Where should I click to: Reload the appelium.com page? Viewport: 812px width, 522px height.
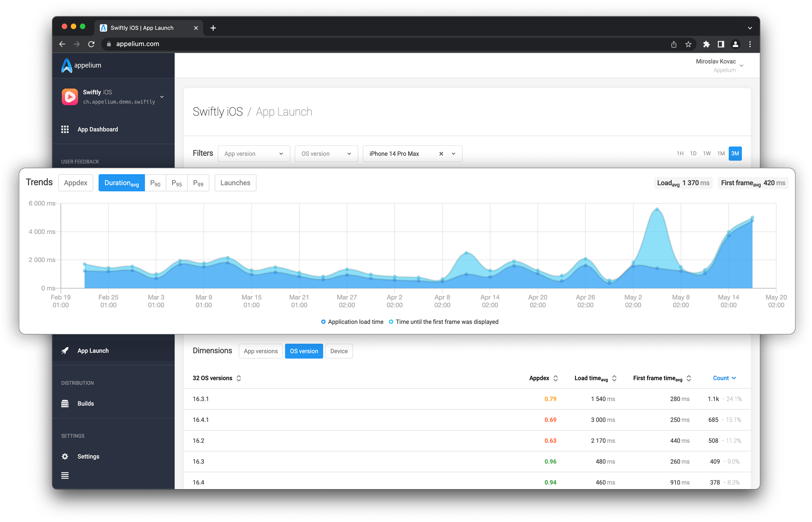coord(91,44)
